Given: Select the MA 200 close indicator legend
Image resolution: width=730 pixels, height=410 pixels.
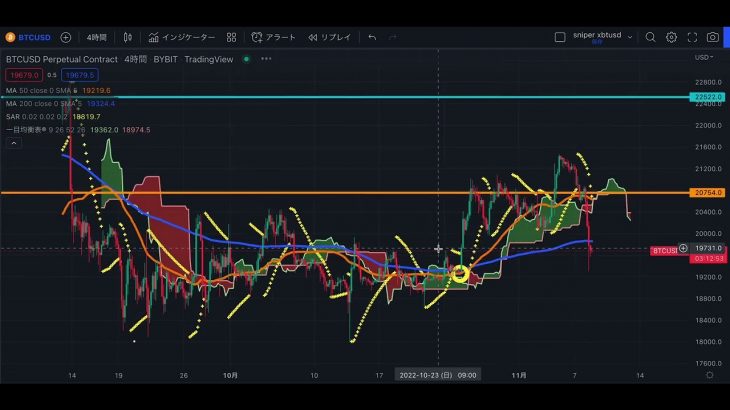Looking at the screenshot, I should (x=44, y=103).
